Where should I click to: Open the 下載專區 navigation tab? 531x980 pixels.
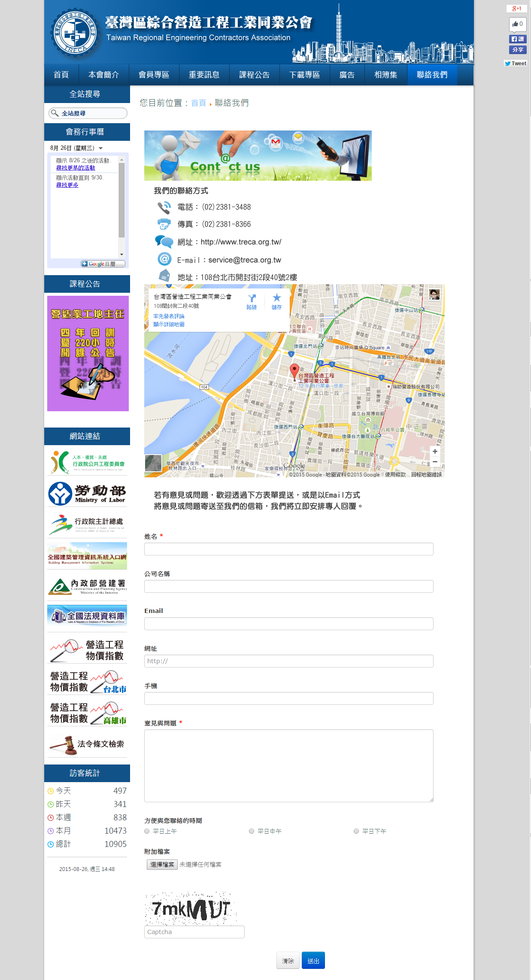304,75
